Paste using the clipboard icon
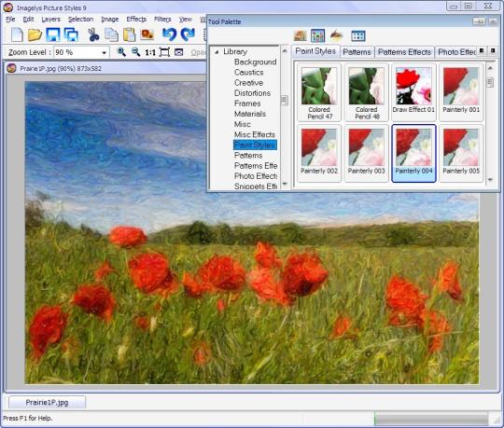Viewport: 504px width, 428px height. (x=129, y=35)
